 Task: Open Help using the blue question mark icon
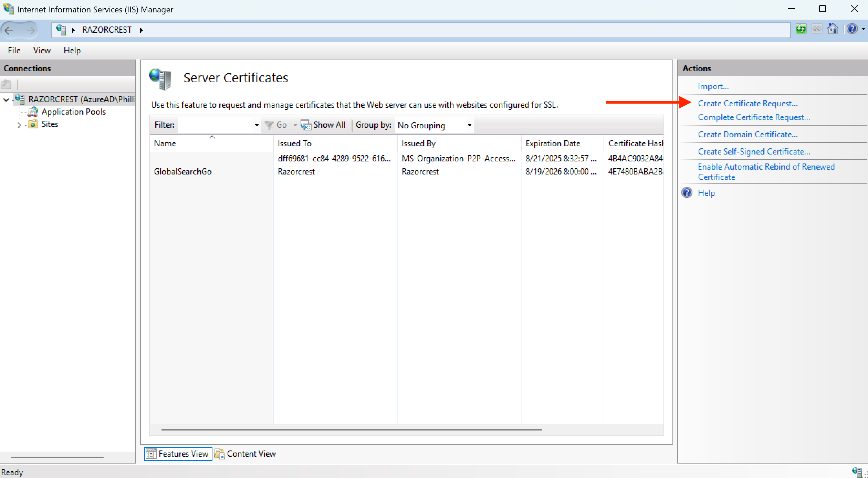point(853,29)
